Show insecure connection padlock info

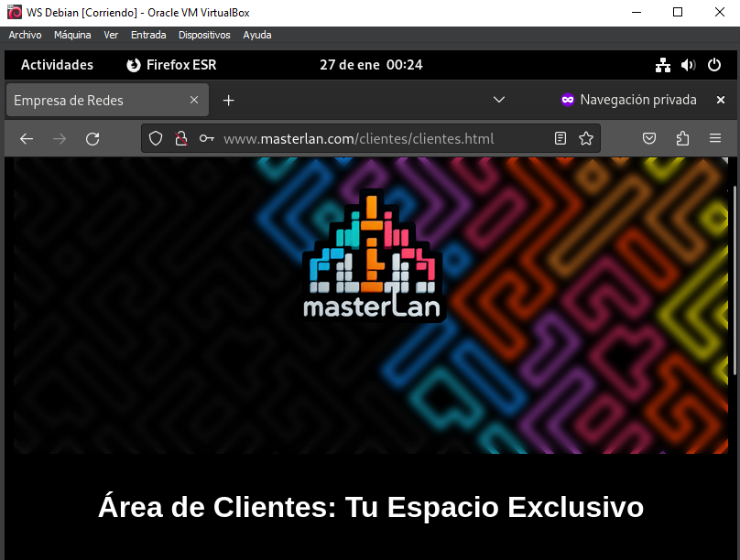(x=181, y=138)
